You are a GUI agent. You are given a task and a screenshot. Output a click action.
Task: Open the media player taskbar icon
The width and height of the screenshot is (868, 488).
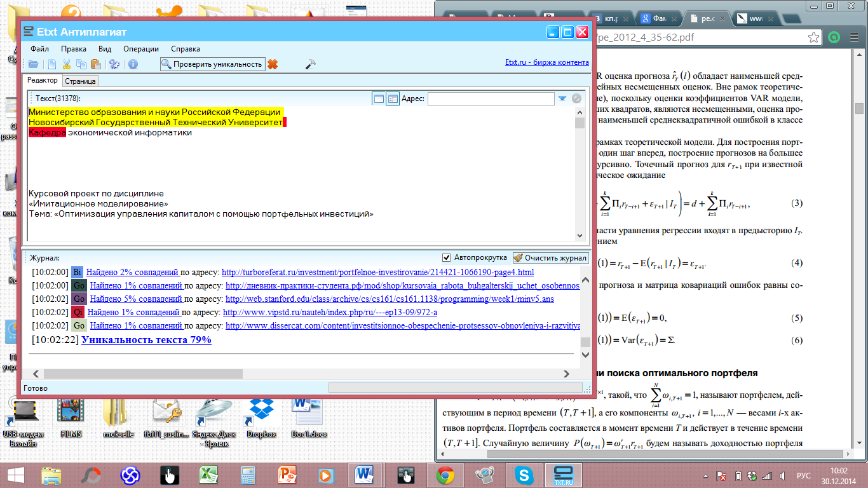coord(326,474)
